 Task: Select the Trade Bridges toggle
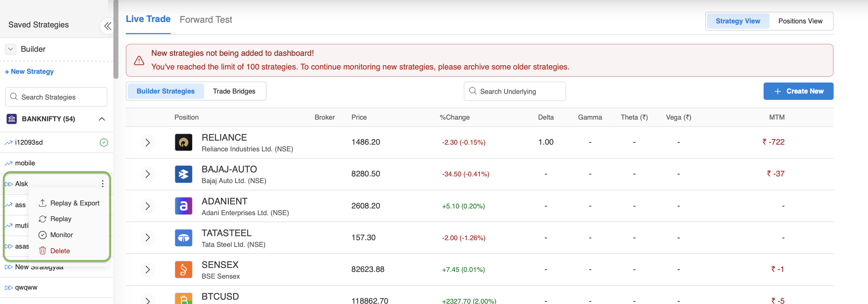pyautogui.click(x=234, y=91)
